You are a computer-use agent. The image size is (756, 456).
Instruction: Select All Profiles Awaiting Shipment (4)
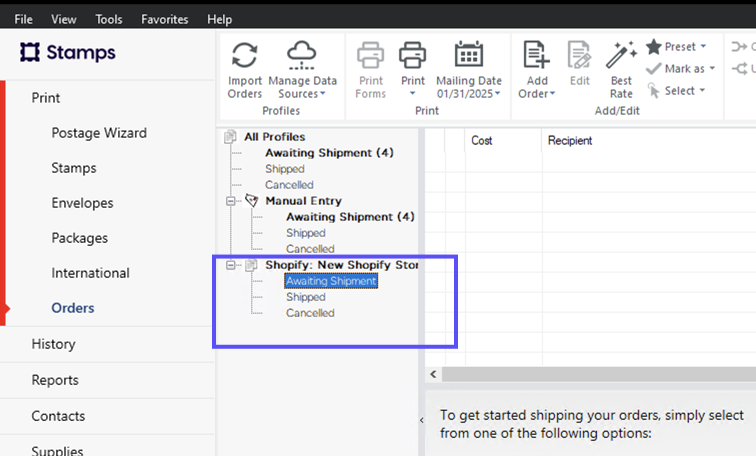click(329, 152)
